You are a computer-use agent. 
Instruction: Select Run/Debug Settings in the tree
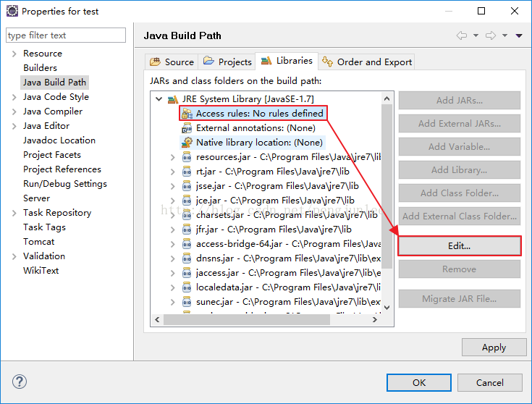[x=65, y=184]
